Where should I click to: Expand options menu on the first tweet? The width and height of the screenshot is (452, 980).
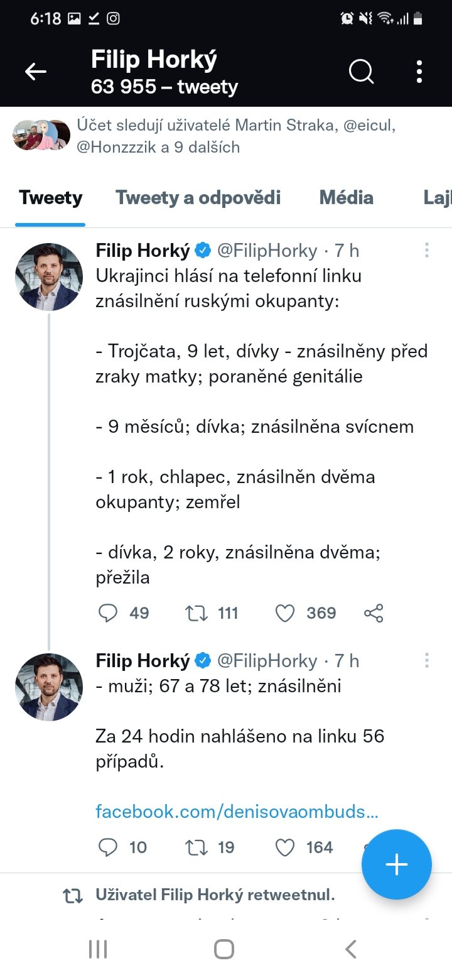tap(427, 251)
